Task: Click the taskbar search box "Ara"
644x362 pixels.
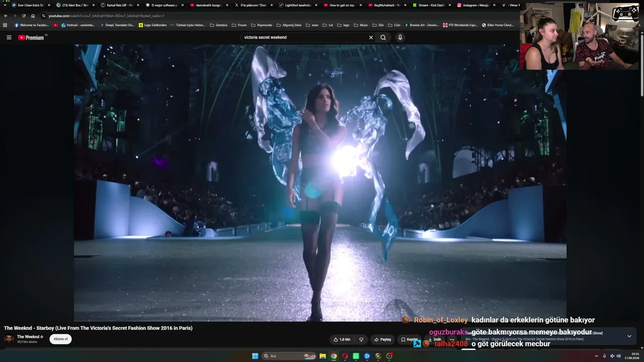Action: tap(289, 356)
